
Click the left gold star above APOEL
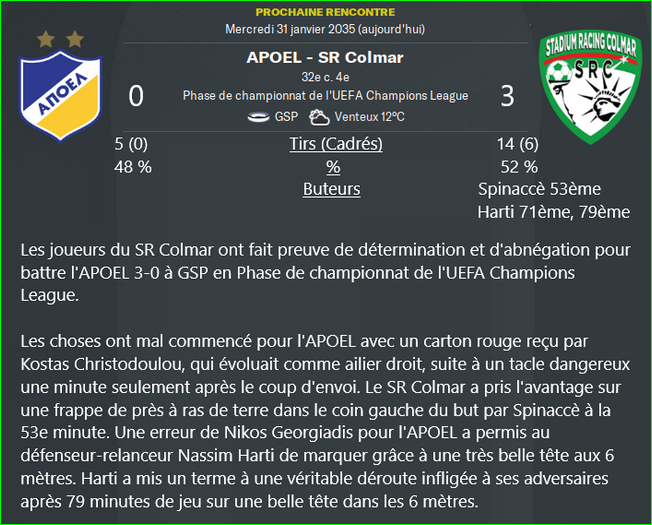46,39
